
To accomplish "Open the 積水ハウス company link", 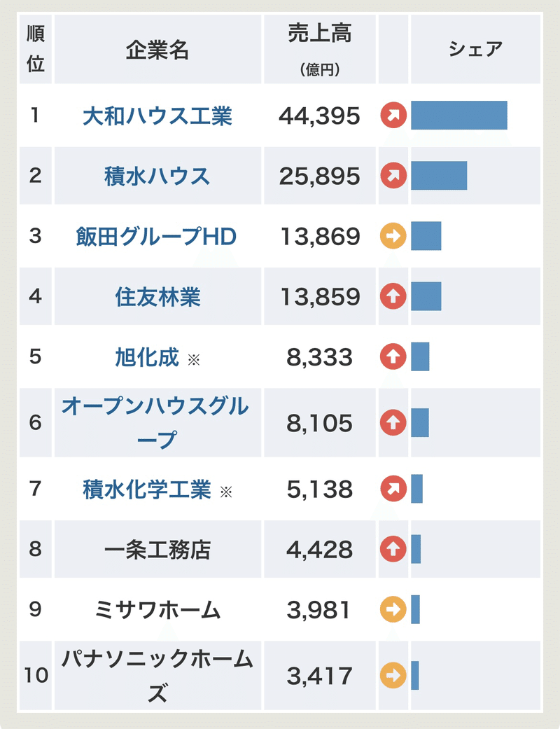I will (x=157, y=176).
